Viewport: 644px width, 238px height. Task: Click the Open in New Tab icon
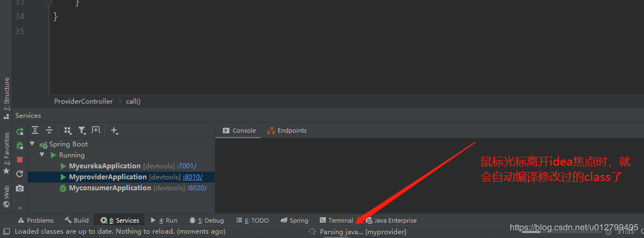coord(96,131)
